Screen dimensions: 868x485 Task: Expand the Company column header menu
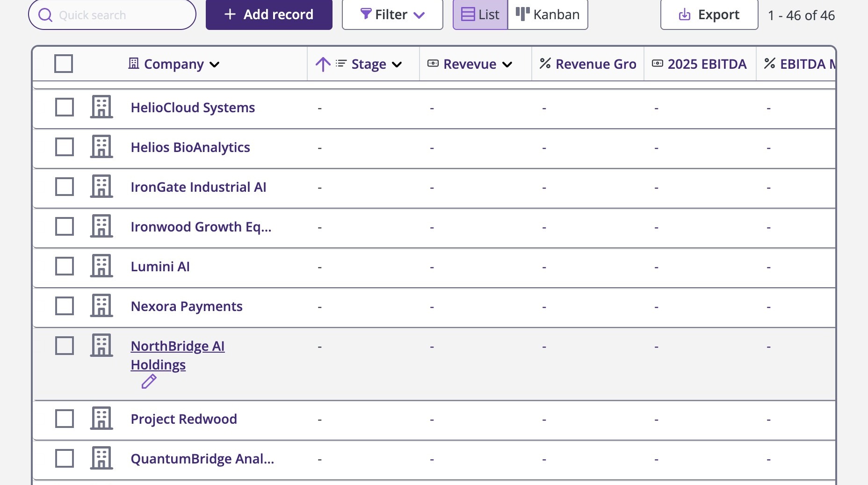pyautogui.click(x=215, y=65)
